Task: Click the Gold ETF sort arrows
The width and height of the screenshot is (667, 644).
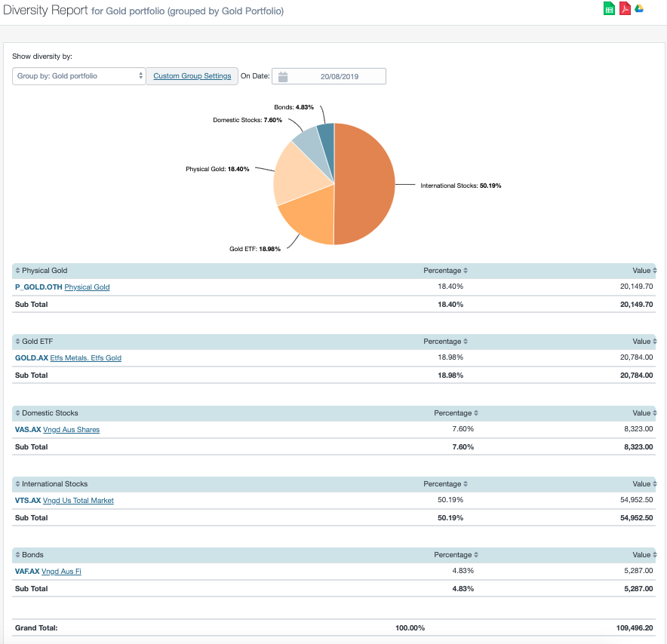Action: click(x=18, y=341)
